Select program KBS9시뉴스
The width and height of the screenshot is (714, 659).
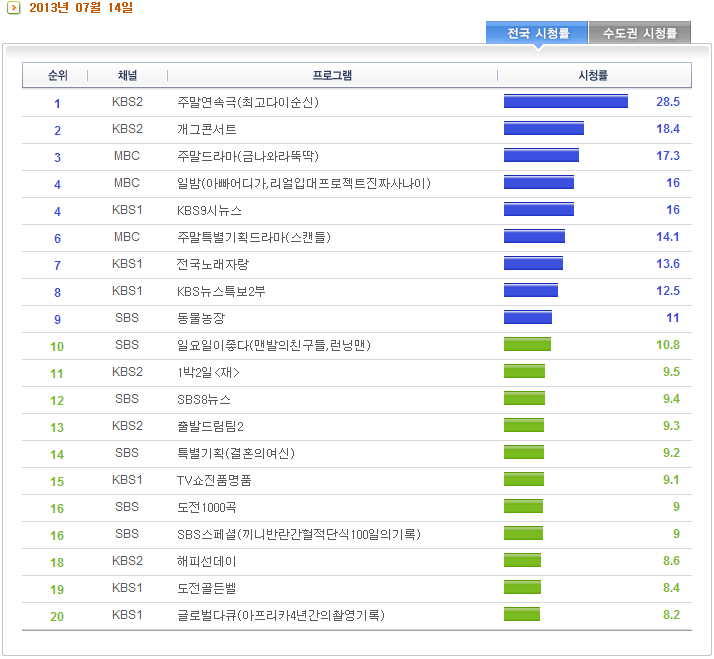click(x=209, y=210)
